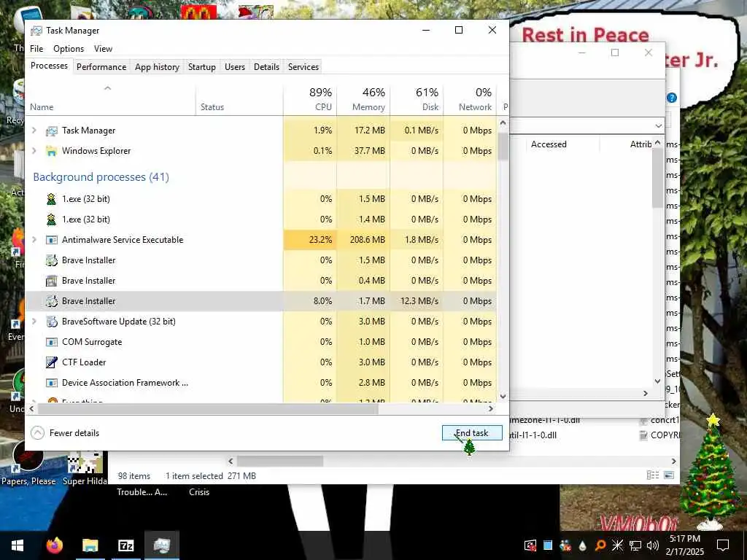Click the icon of 1.exe using 1.5 MB
This screenshot has width=747, height=560.
point(52,199)
